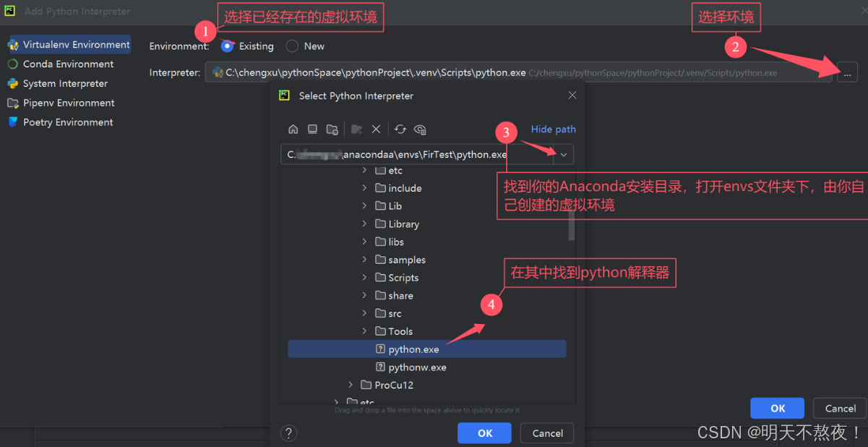Screen dimensions: 868x447
Task: Click the Hide path link
Action: click(x=554, y=129)
